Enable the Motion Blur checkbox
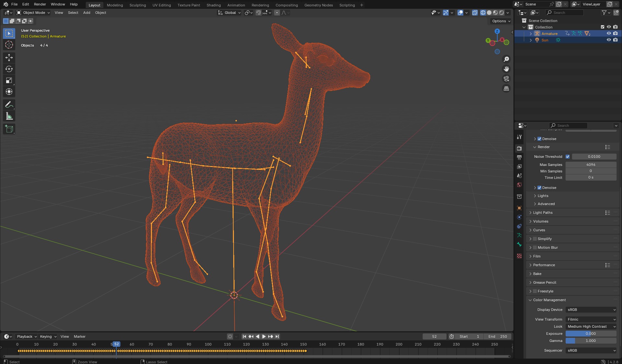This screenshot has width=622, height=364. click(x=535, y=248)
